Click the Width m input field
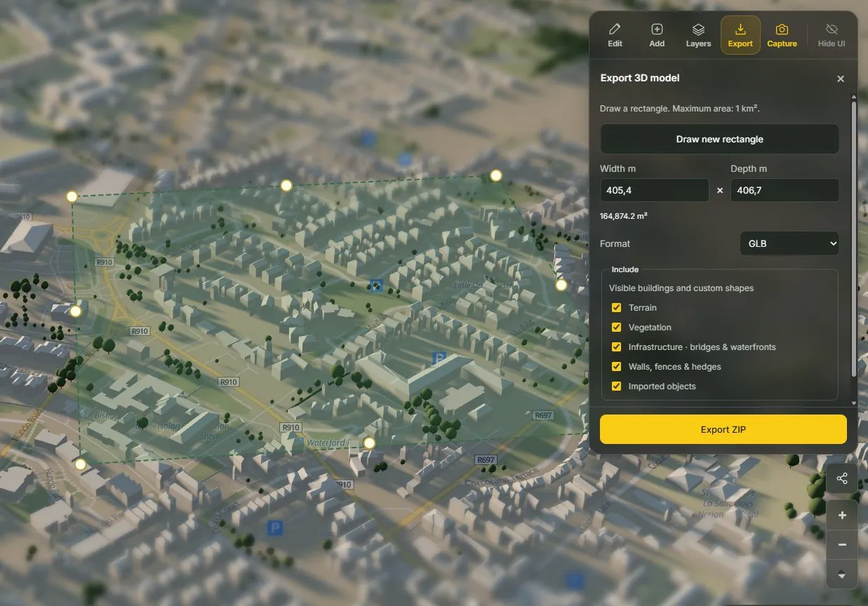This screenshot has height=606, width=868. click(x=654, y=190)
